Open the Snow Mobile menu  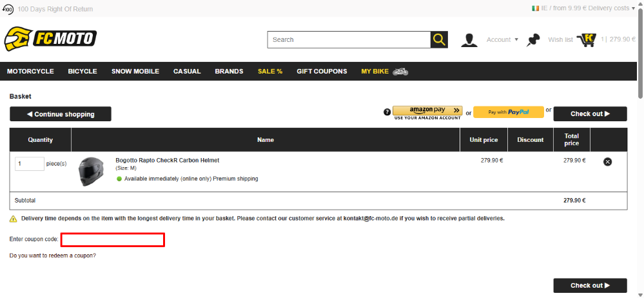(135, 72)
